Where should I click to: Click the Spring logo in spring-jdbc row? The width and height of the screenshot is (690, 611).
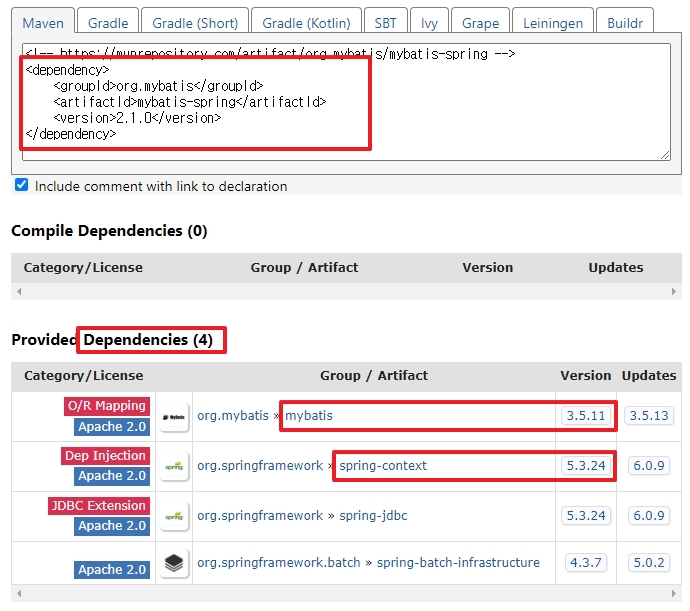click(174, 516)
